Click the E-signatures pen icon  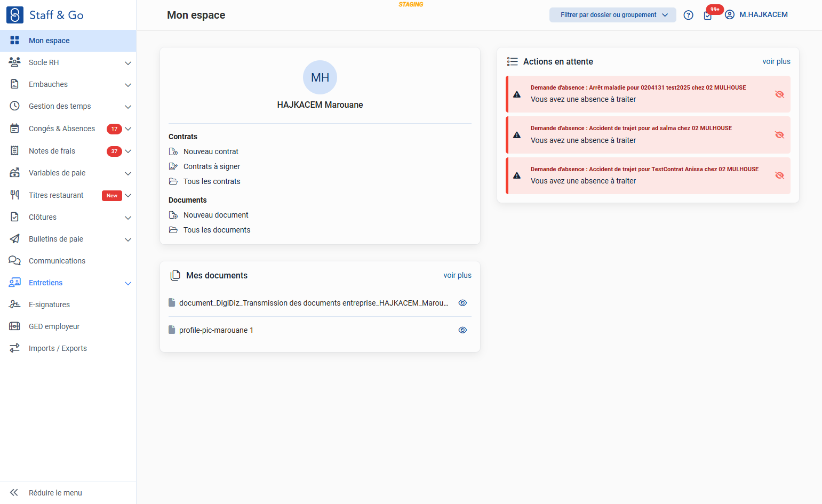(x=15, y=305)
